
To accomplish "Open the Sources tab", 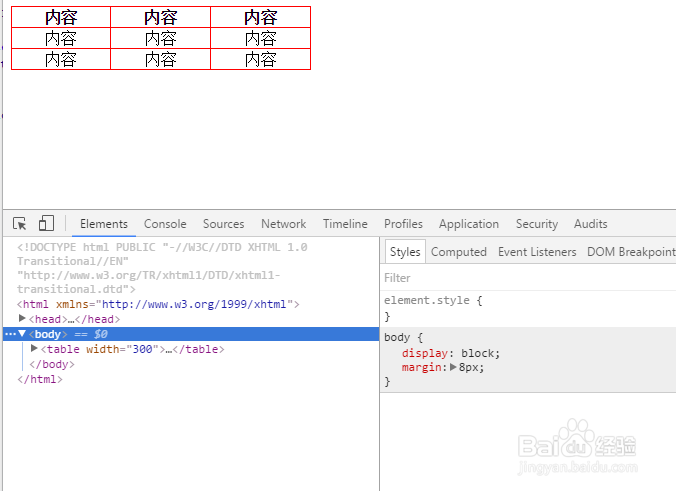I will (223, 224).
